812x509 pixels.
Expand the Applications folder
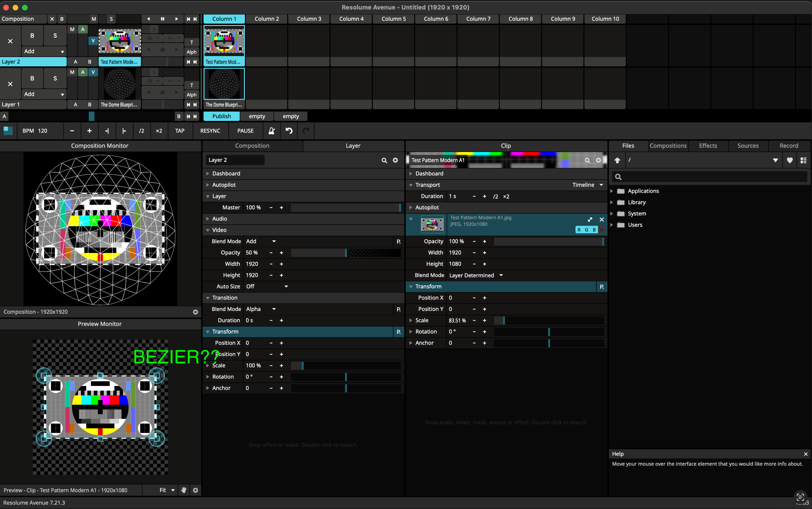[612, 191]
